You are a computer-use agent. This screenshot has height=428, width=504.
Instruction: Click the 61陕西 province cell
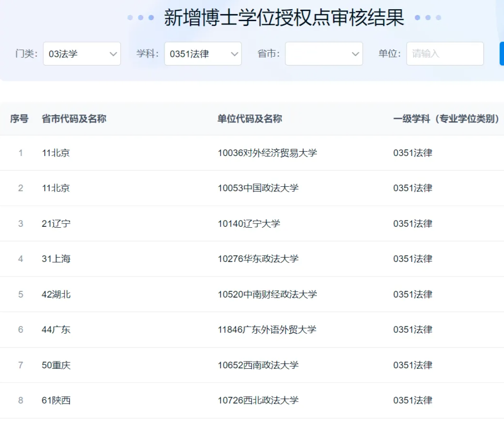(x=56, y=401)
